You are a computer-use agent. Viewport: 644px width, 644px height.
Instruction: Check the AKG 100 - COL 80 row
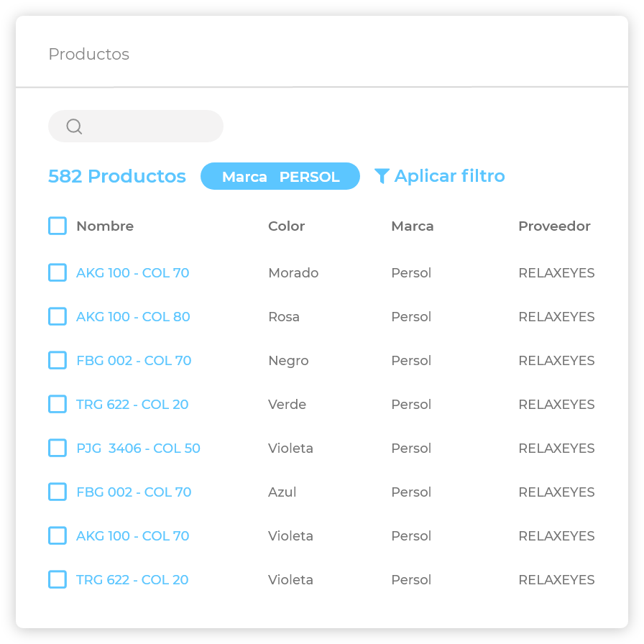point(57,316)
